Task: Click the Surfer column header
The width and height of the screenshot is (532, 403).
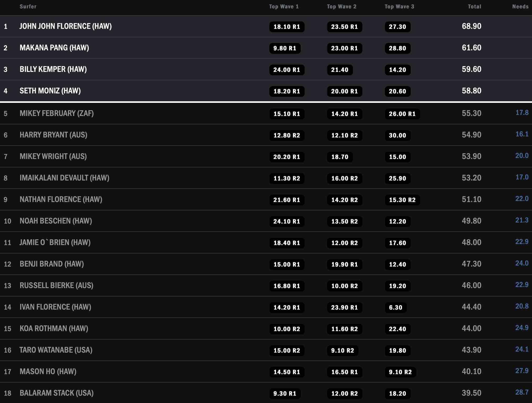Action: (28, 7)
